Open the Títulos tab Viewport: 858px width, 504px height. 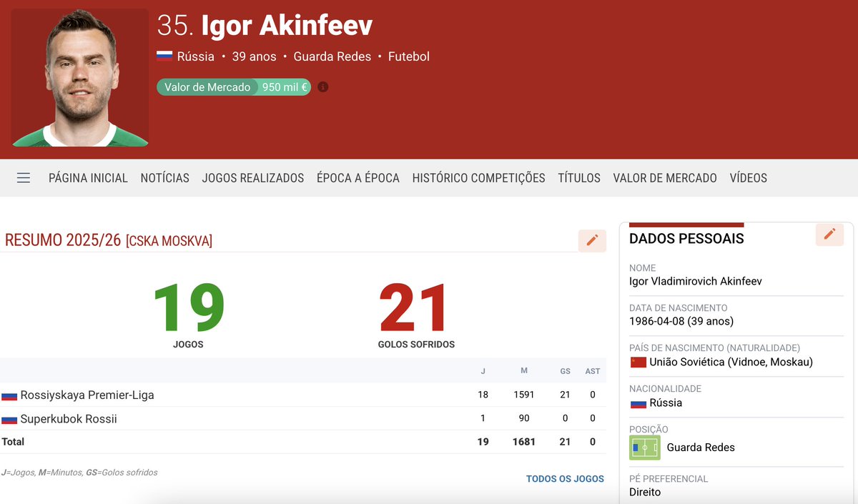click(579, 178)
